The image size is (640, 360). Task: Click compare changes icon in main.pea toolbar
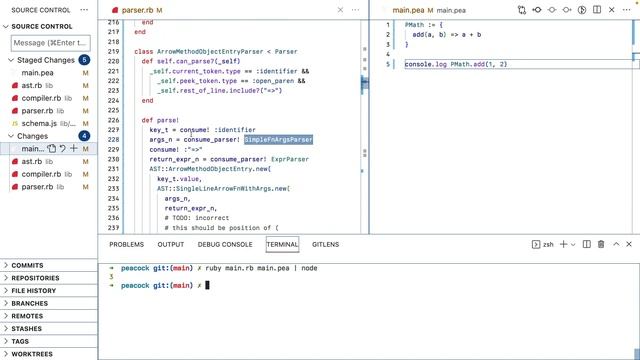[x=522, y=10]
